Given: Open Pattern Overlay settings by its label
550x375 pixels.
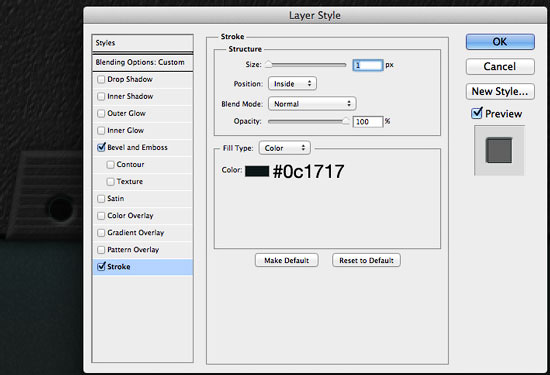Looking at the screenshot, I should pos(133,250).
